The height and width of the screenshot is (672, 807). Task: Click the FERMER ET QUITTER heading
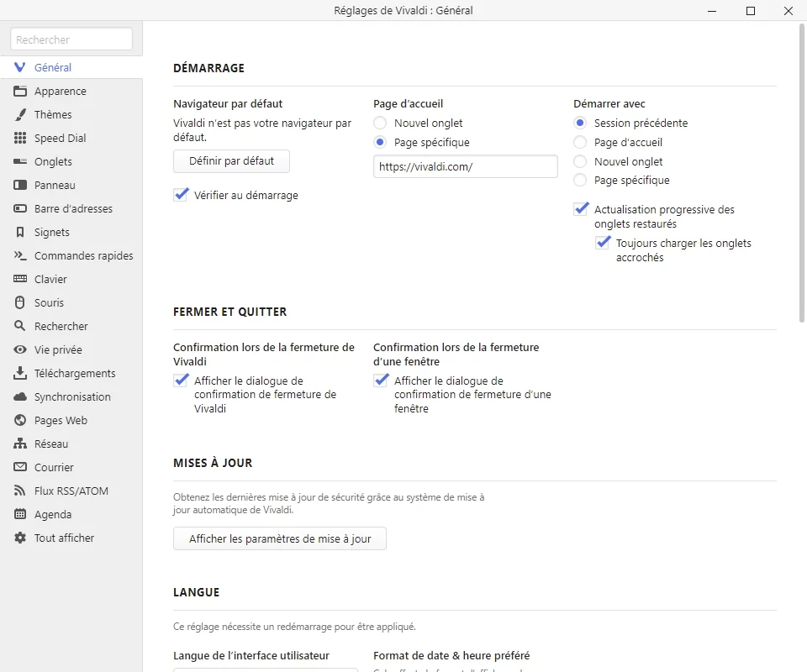[x=230, y=312]
